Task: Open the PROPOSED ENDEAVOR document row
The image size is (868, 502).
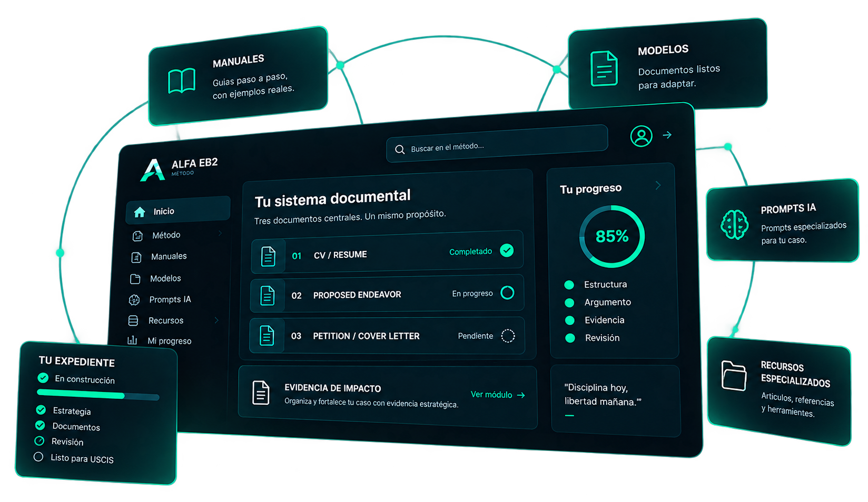Action: [x=387, y=294]
